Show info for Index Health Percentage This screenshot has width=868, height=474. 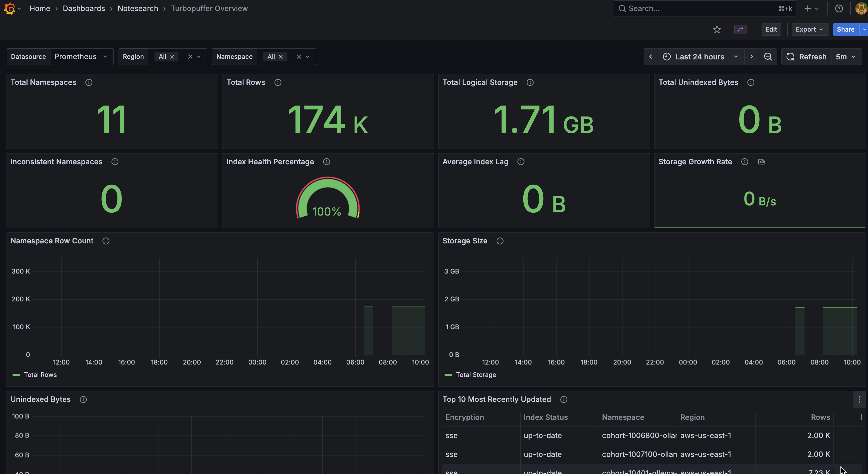[326, 162]
